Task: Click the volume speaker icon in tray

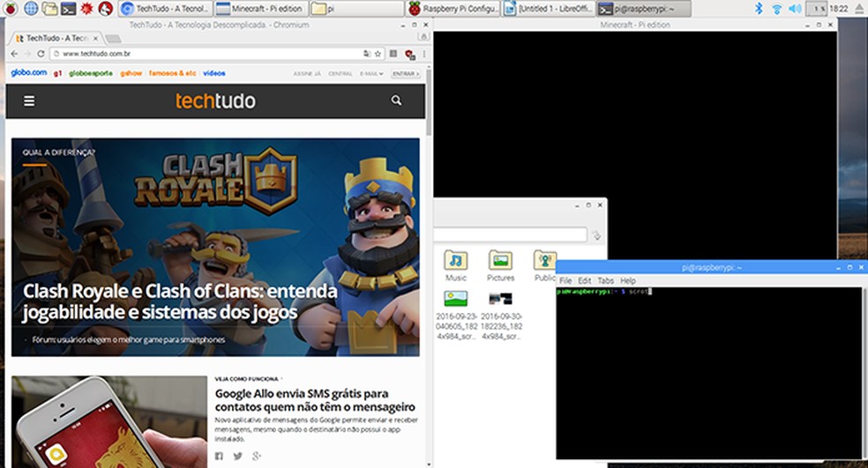Action: (x=795, y=8)
